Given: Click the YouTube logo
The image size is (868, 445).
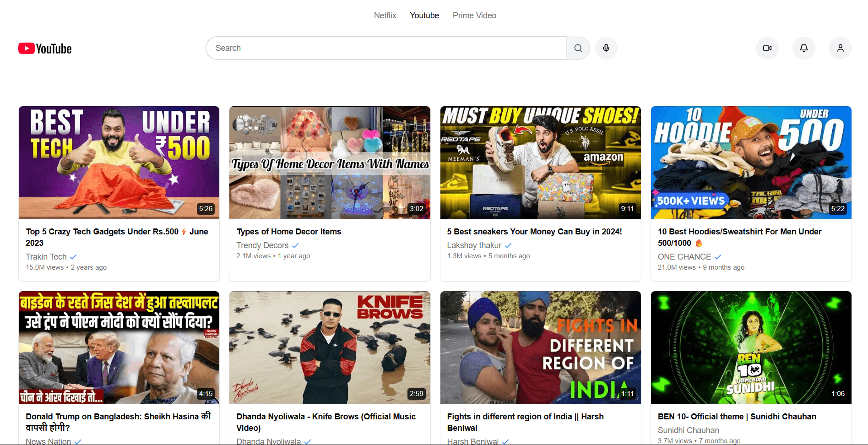Looking at the screenshot, I should (x=45, y=49).
